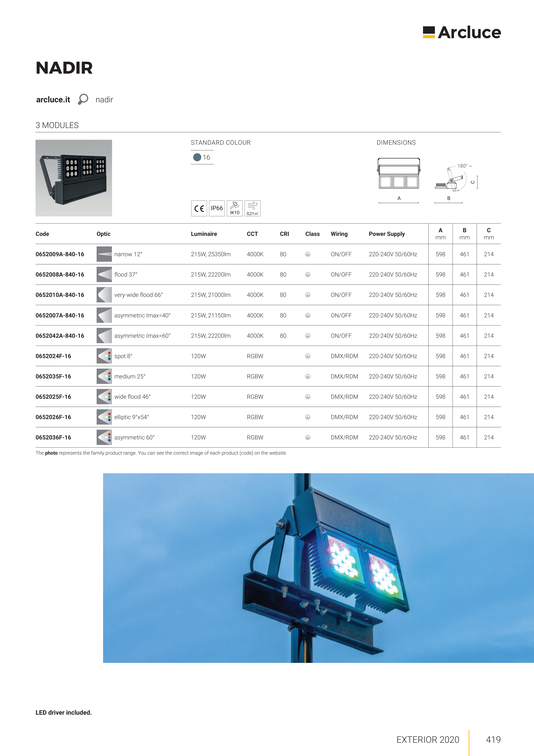This screenshot has width=534, height=756.
Task: Open the arcluce.it website link
Action: pyautogui.click(x=53, y=100)
